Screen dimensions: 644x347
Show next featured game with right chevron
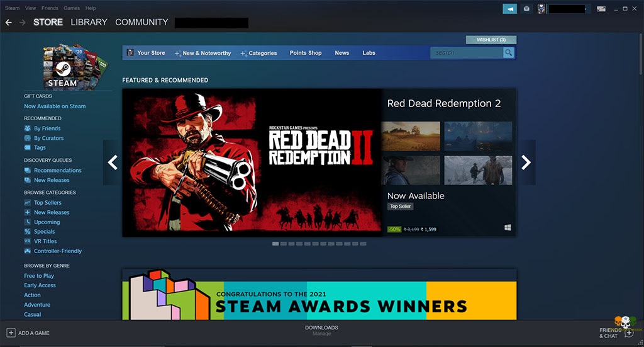pyautogui.click(x=526, y=162)
